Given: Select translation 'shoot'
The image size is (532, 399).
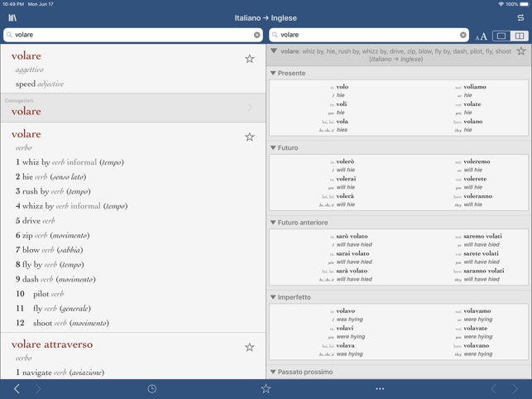Looking at the screenshot, I should coord(42,323).
